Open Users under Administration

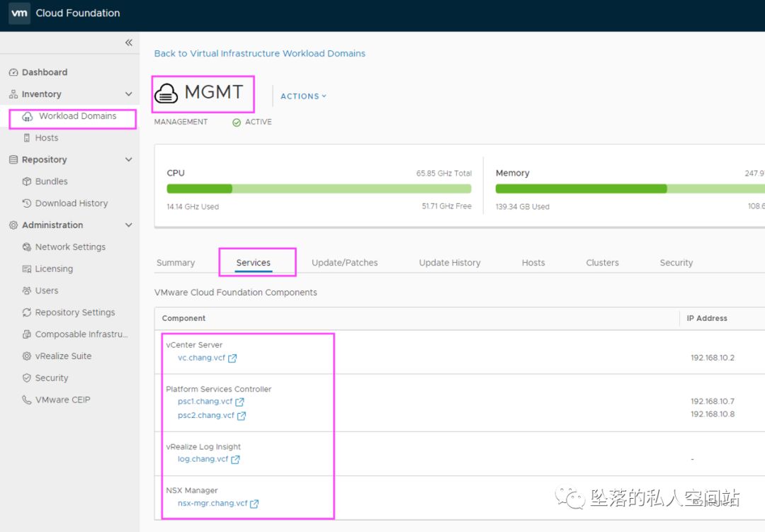[46, 290]
